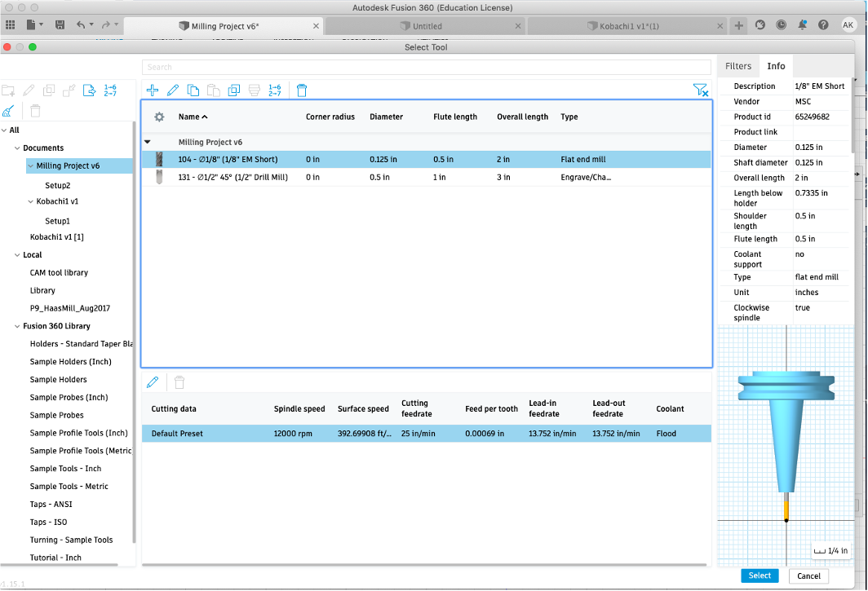
Task: Click into the tool Search field
Action: pos(426,67)
